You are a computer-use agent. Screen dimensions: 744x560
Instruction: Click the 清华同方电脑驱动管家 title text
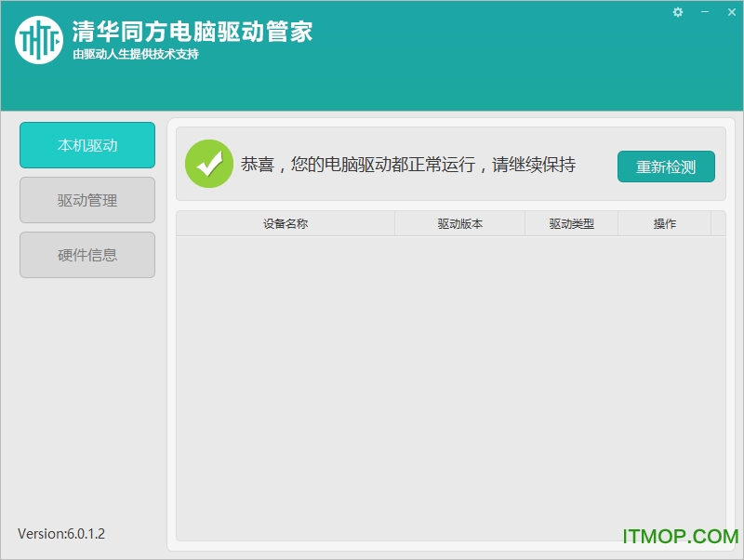pos(193,32)
